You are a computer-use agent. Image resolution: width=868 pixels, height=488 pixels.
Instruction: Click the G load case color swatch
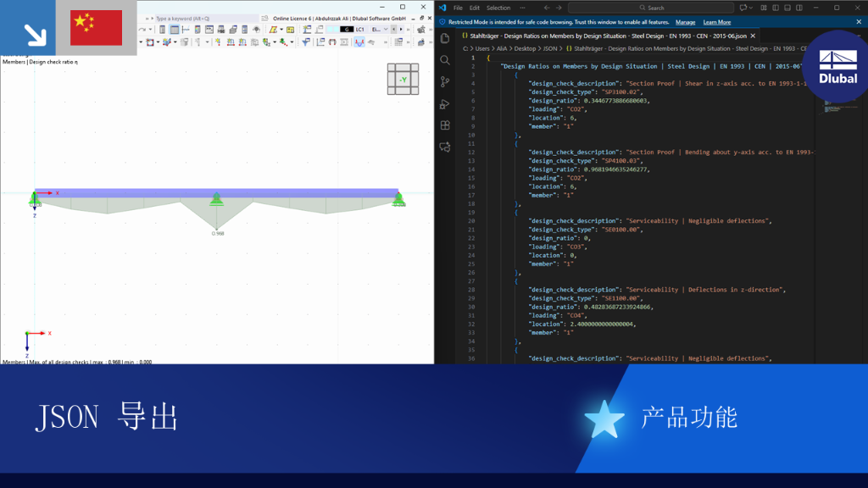(x=347, y=30)
